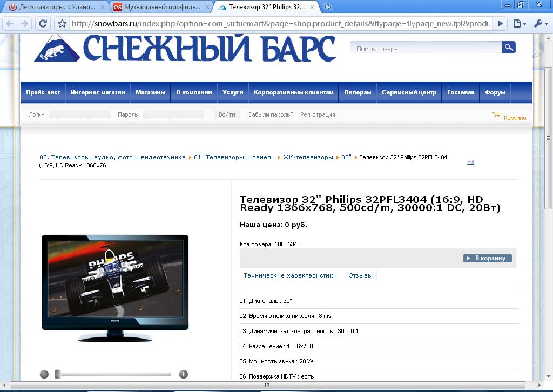
Task: Click the scroll down arrow
Action: coord(549,376)
